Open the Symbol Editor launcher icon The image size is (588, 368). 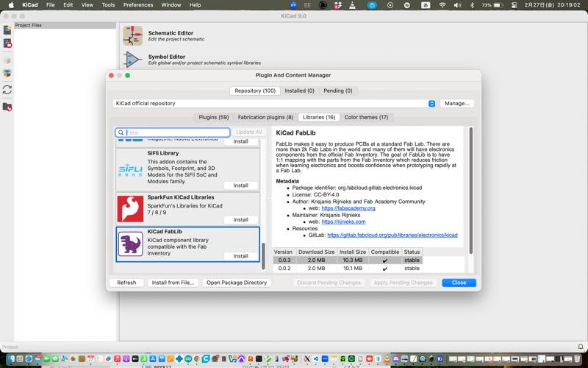pos(133,60)
